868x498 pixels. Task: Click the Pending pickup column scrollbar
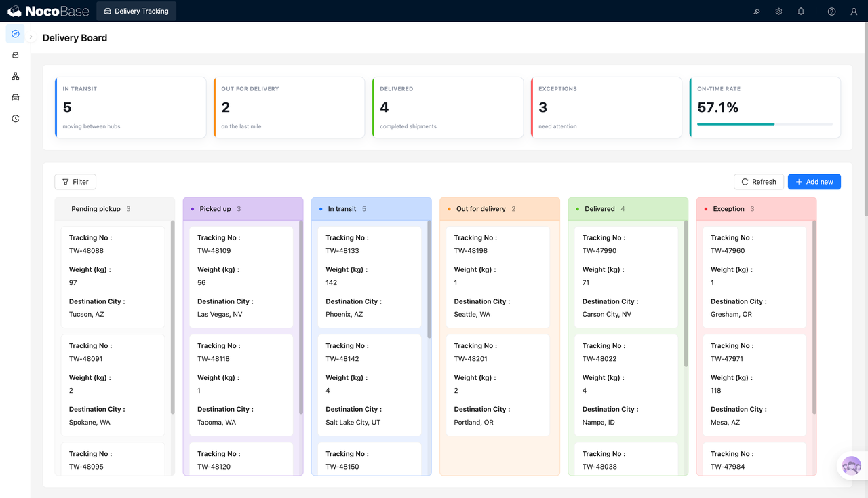(172, 317)
